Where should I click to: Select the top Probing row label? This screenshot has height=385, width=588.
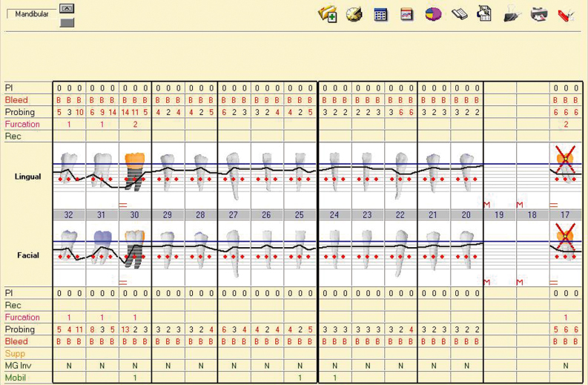(19, 112)
